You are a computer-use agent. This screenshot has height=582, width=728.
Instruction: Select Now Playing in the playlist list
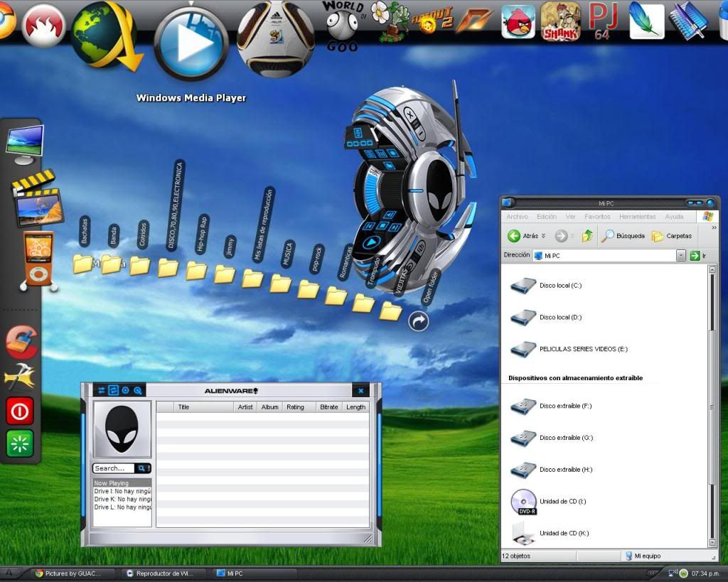click(x=122, y=483)
